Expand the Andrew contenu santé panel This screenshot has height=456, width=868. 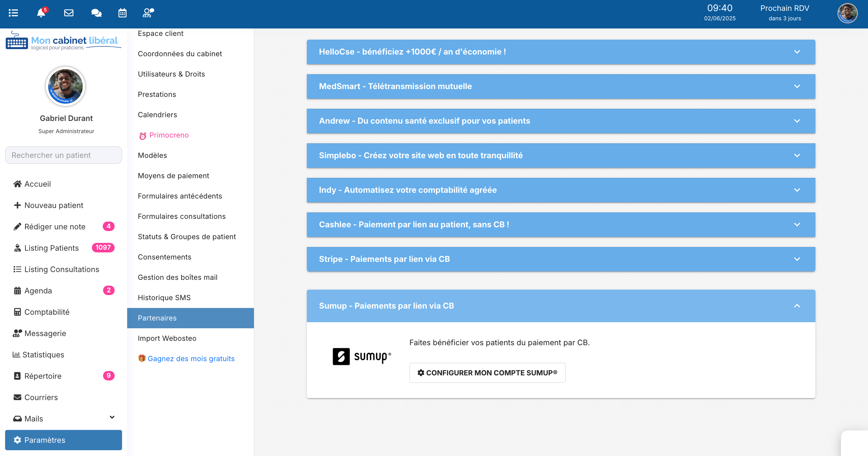tap(561, 121)
